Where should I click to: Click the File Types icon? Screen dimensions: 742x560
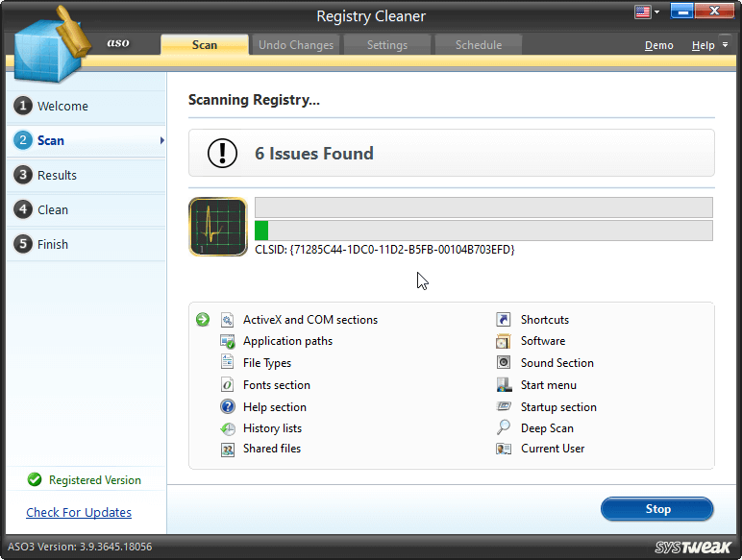(x=228, y=362)
